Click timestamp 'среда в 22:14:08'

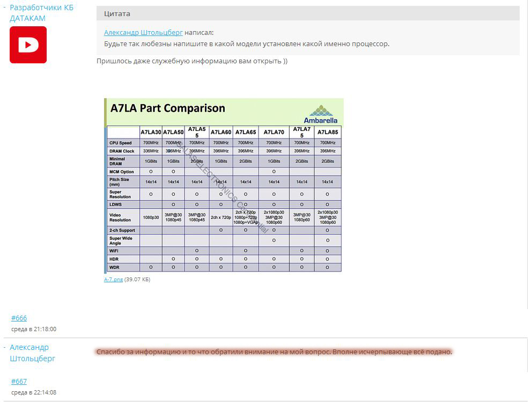(34, 392)
